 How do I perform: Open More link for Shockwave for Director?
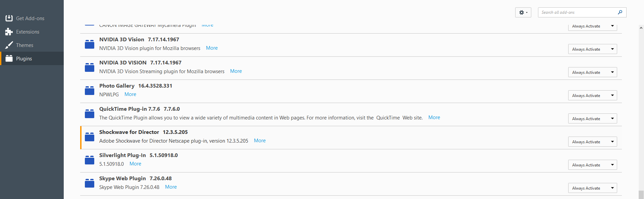tap(260, 141)
